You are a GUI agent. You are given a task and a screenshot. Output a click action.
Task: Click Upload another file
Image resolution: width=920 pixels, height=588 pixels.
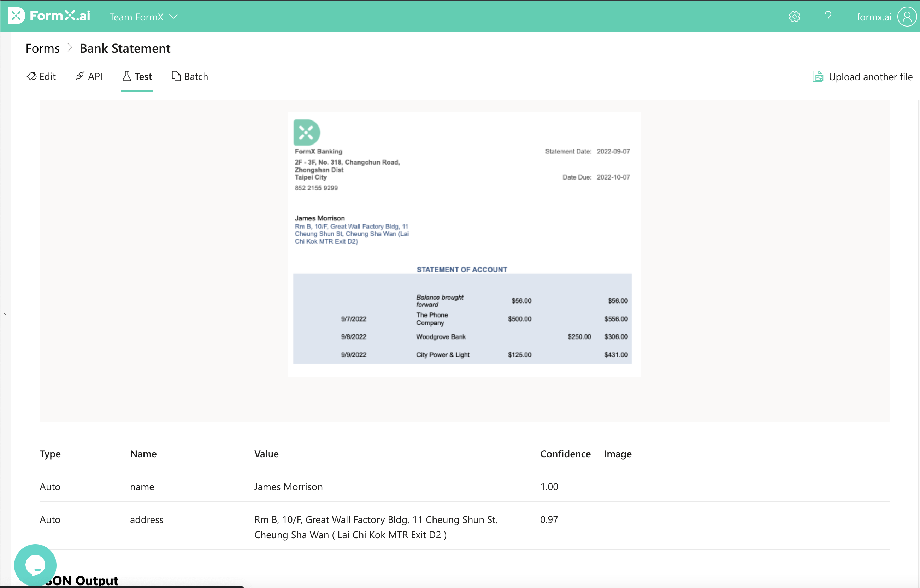[870, 77]
